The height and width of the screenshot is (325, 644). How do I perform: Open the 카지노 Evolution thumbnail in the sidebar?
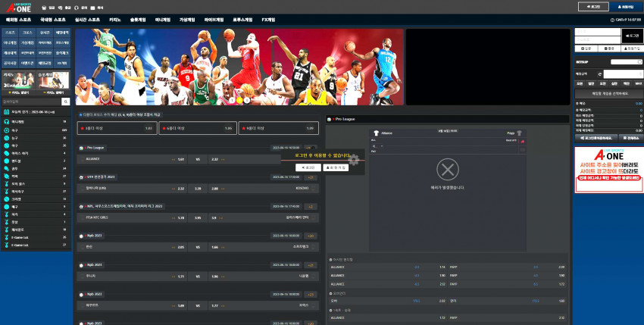point(18,80)
